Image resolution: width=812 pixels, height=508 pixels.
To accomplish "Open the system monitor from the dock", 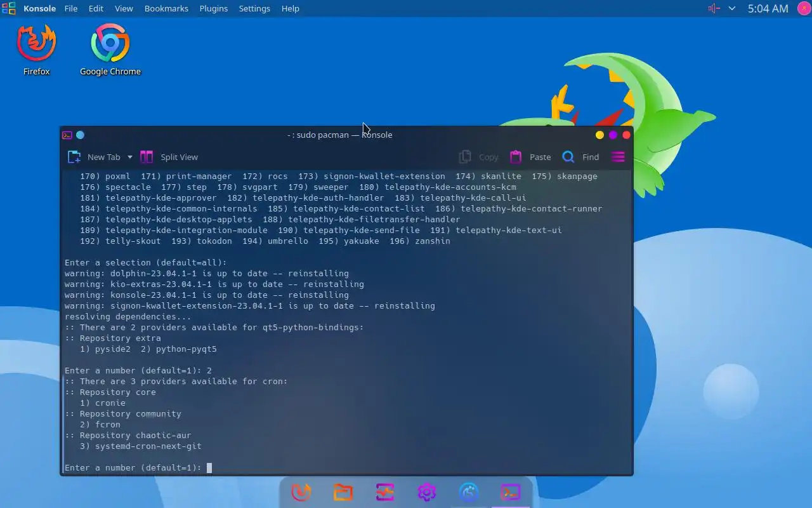I will tap(385, 492).
